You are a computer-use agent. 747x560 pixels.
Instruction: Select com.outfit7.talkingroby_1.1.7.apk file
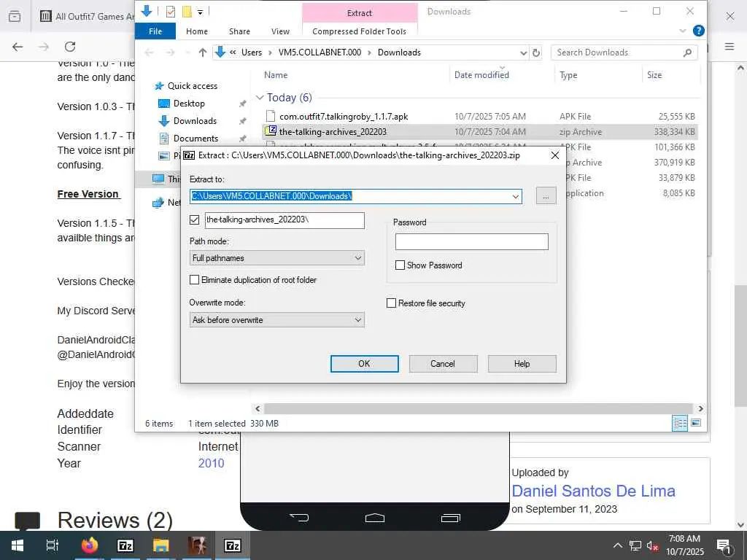(344, 116)
